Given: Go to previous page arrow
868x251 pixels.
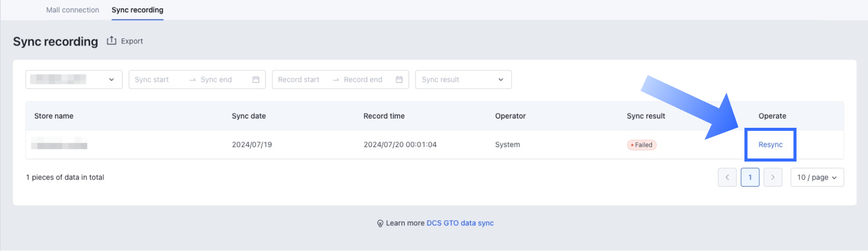Looking at the screenshot, I should [x=727, y=177].
